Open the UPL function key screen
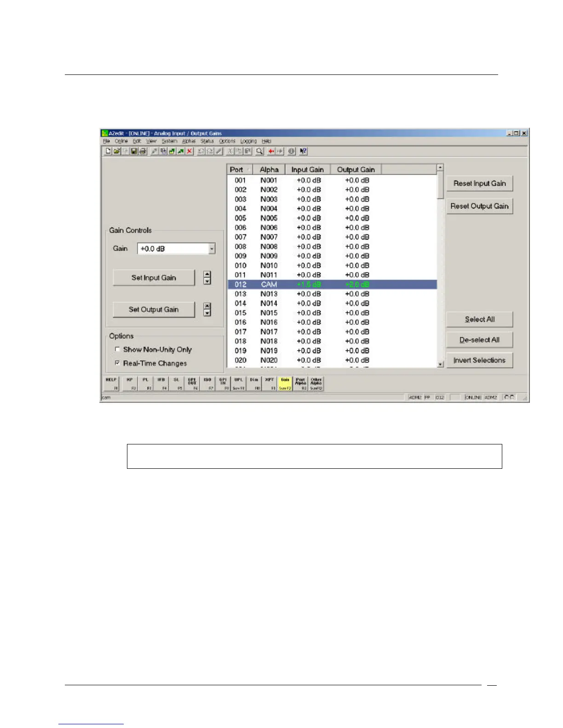 pyautogui.click(x=239, y=384)
